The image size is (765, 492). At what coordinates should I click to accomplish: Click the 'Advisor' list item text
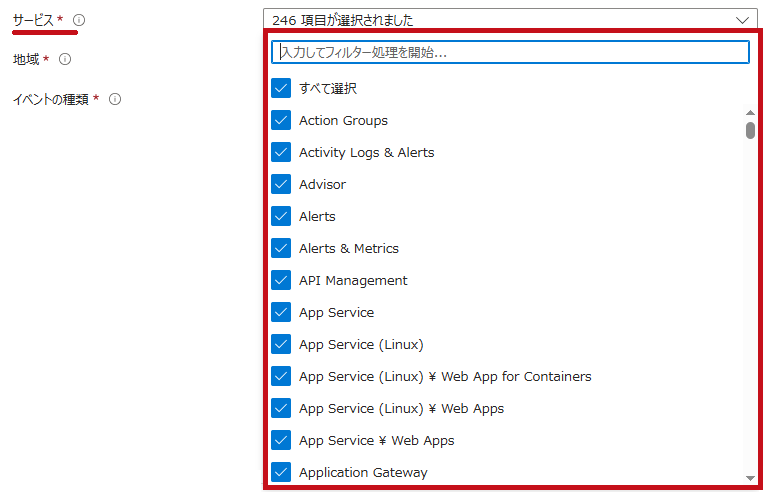[x=322, y=184]
